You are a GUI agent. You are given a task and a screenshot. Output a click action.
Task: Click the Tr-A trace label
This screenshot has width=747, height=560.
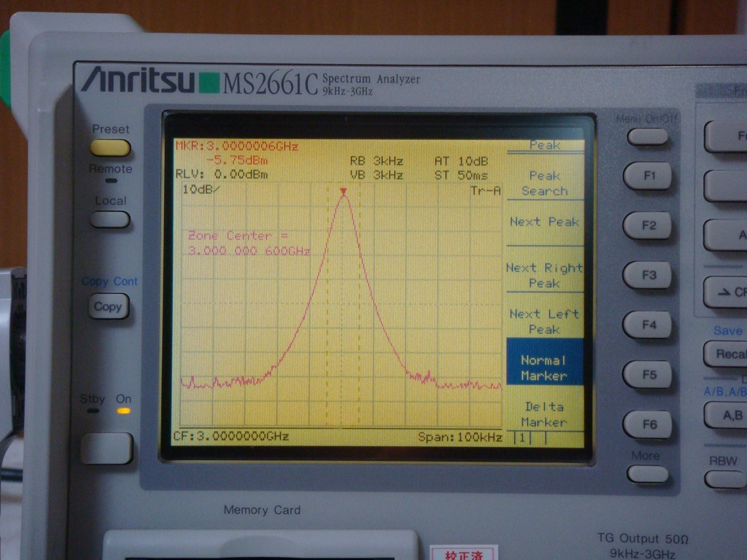(485, 191)
